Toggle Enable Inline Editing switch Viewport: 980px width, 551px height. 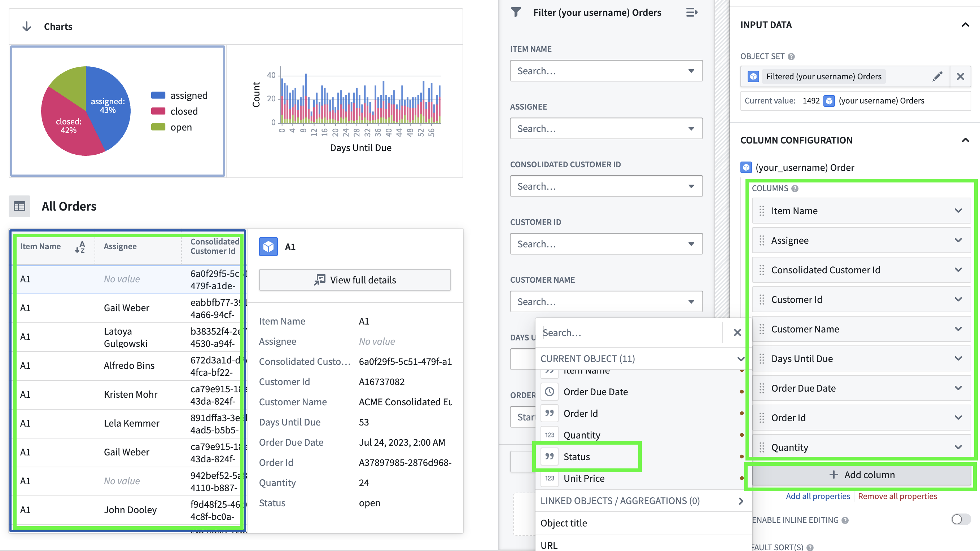click(961, 519)
